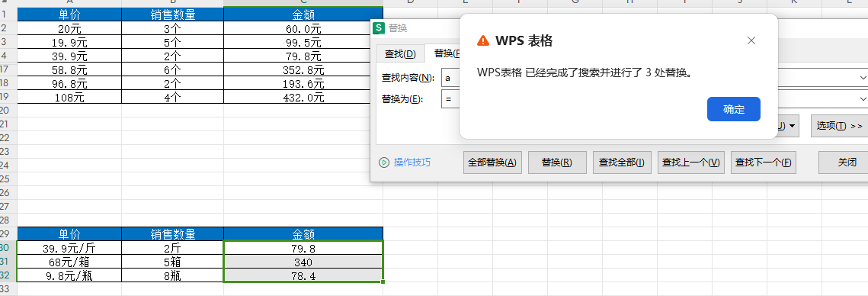
Task: Select cell with 108元 unit price
Action: click(x=69, y=97)
